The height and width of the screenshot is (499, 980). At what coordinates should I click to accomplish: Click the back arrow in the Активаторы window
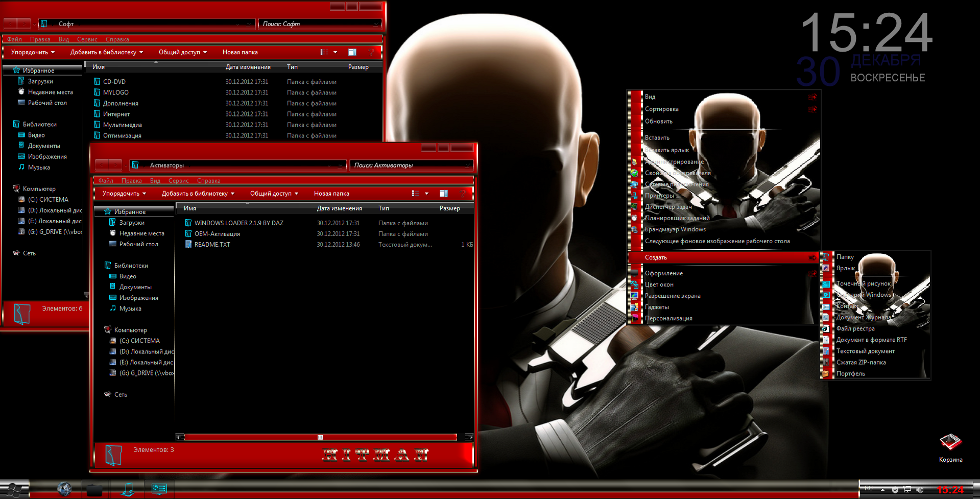102,165
